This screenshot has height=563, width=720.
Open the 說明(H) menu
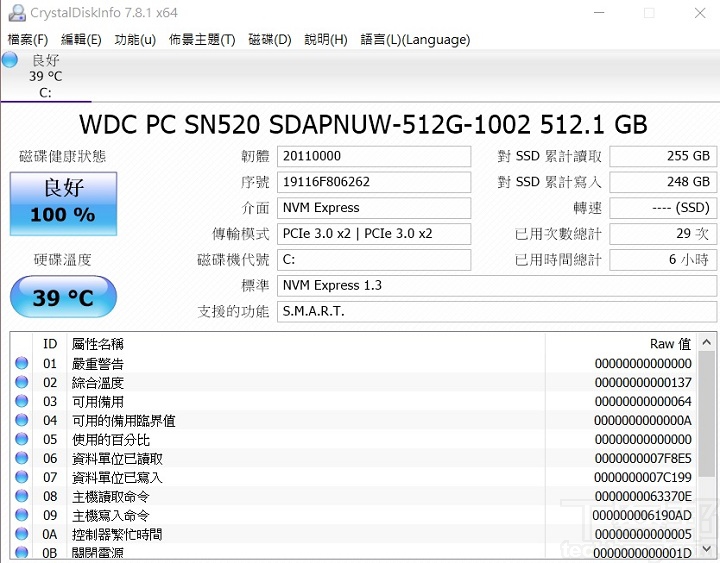326,39
